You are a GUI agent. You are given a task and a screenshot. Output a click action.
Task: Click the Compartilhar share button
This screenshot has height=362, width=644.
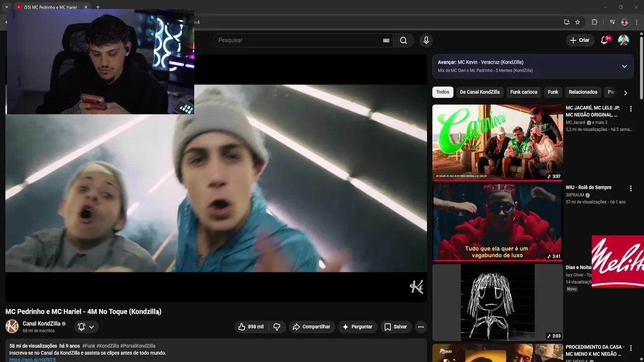311,327
